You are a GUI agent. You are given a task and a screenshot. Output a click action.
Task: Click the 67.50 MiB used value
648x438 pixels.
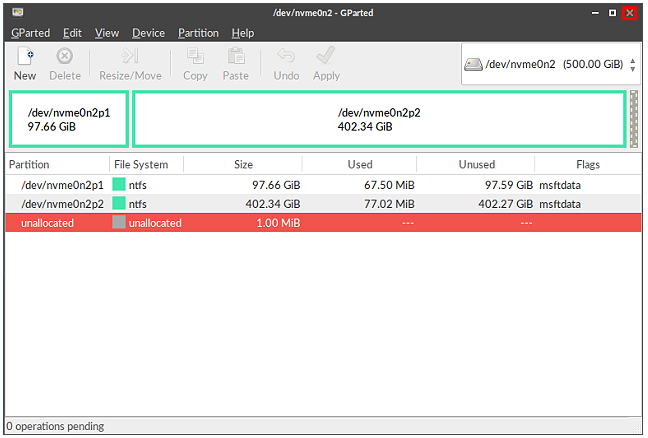tap(389, 185)
